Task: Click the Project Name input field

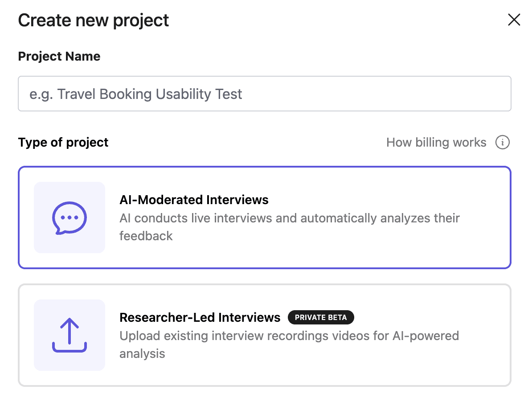Action: pos(265,94)
